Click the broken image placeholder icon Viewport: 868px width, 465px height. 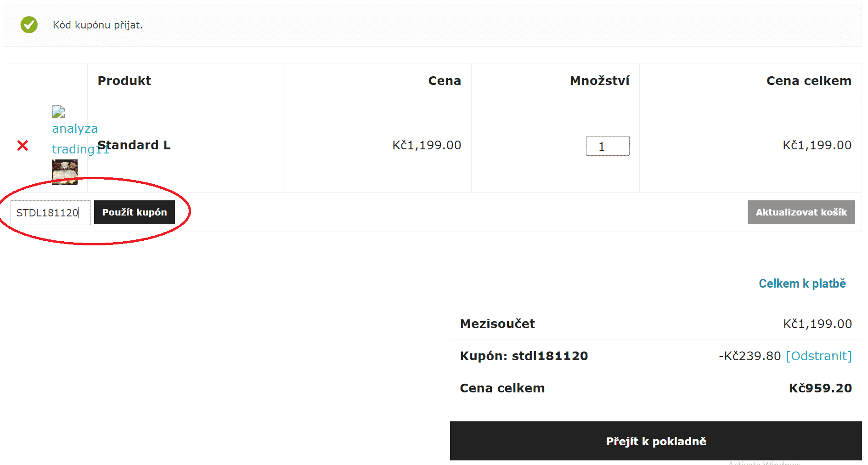point(58,112)
